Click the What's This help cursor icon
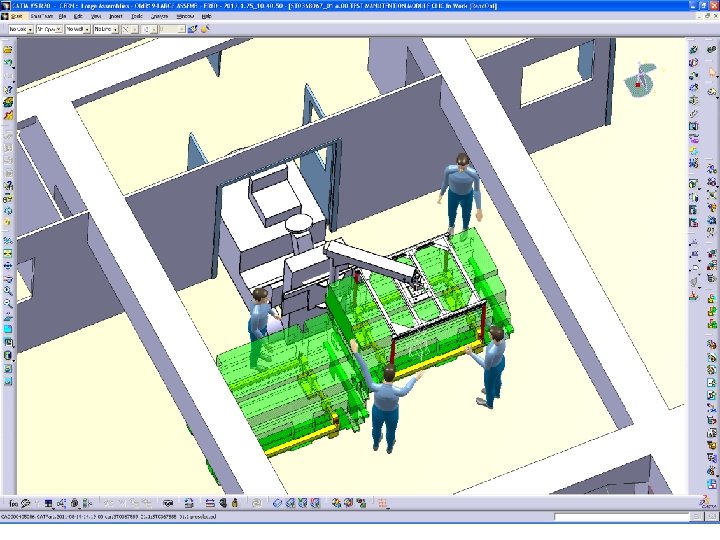The image size is (720, 540). pyautogui.click(x=8, y=90)
